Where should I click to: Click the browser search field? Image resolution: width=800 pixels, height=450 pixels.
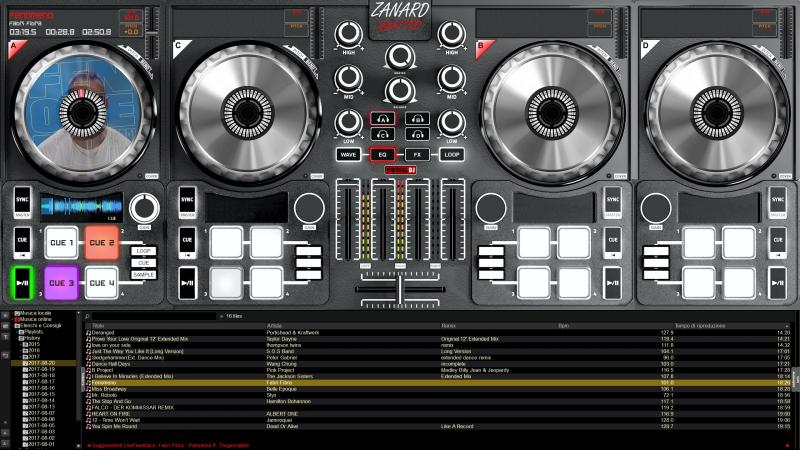click(x=154, y=316)
